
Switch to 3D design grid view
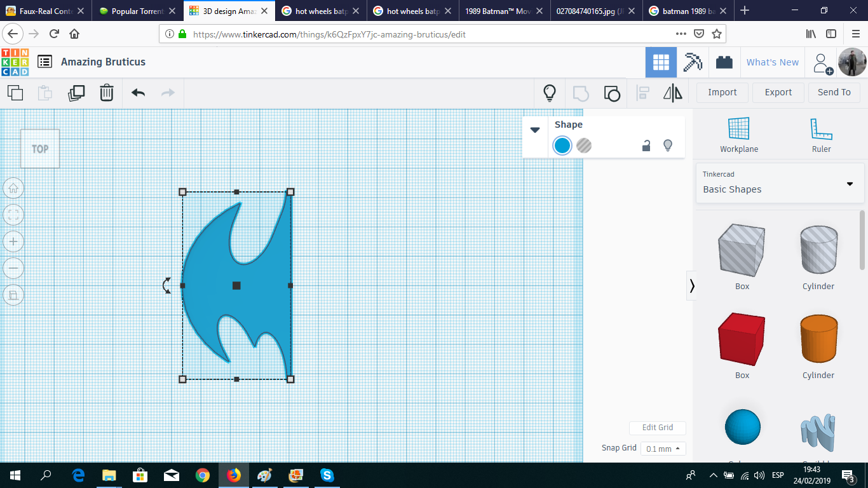661,62
